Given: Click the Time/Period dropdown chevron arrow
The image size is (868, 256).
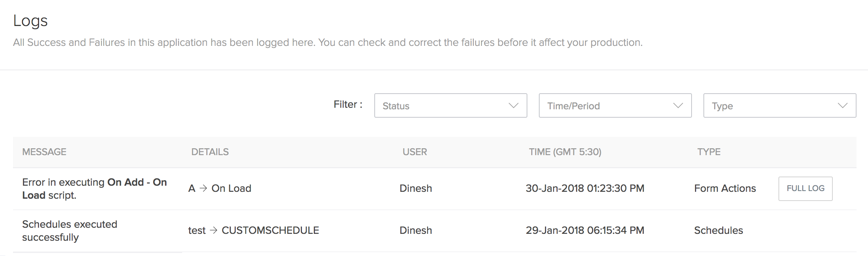Looking at the screenshot, I should tap(678, 105).
